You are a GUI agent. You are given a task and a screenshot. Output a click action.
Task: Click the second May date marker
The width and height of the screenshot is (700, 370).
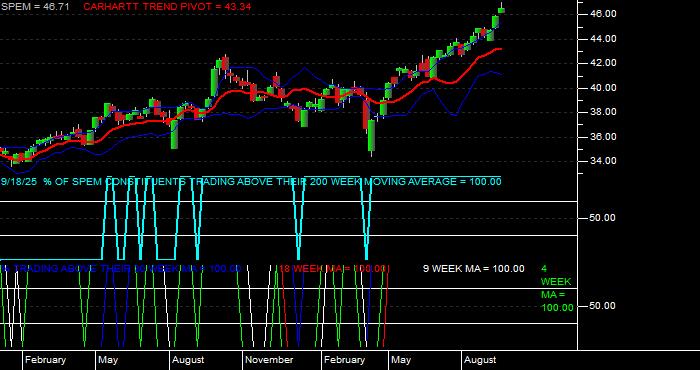401,360
